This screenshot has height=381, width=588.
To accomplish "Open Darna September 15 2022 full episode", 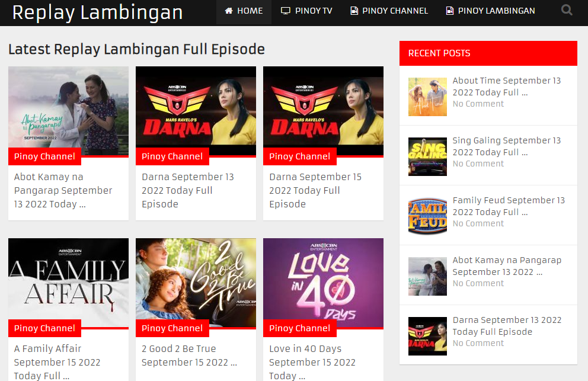I will click(x=315, y=190).
